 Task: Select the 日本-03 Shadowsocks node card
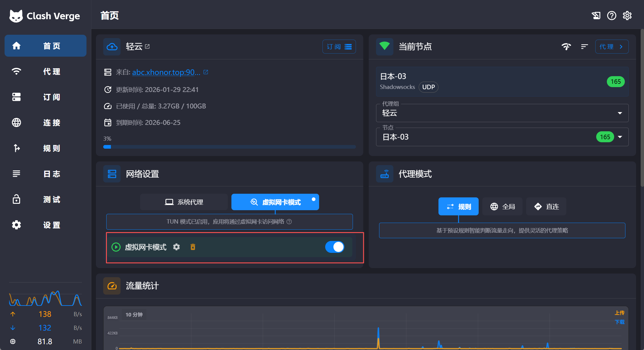pyautogui.click(x=502, y=81)
